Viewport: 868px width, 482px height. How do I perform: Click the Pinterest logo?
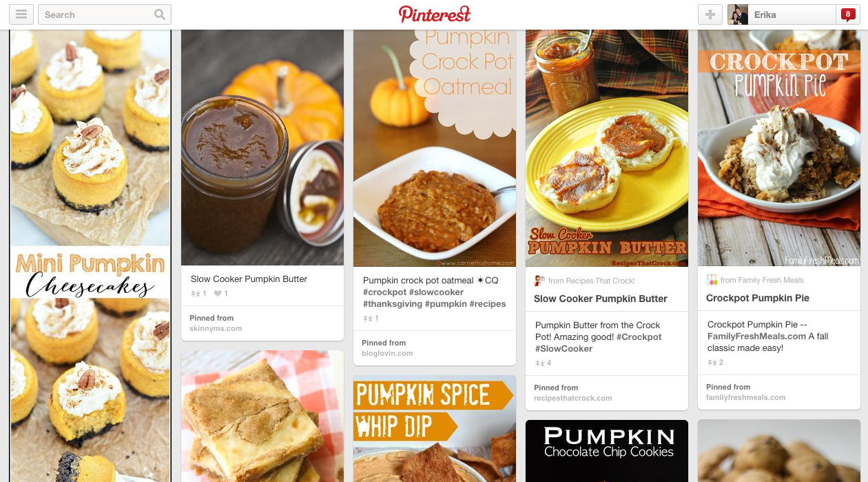point(435,14)
